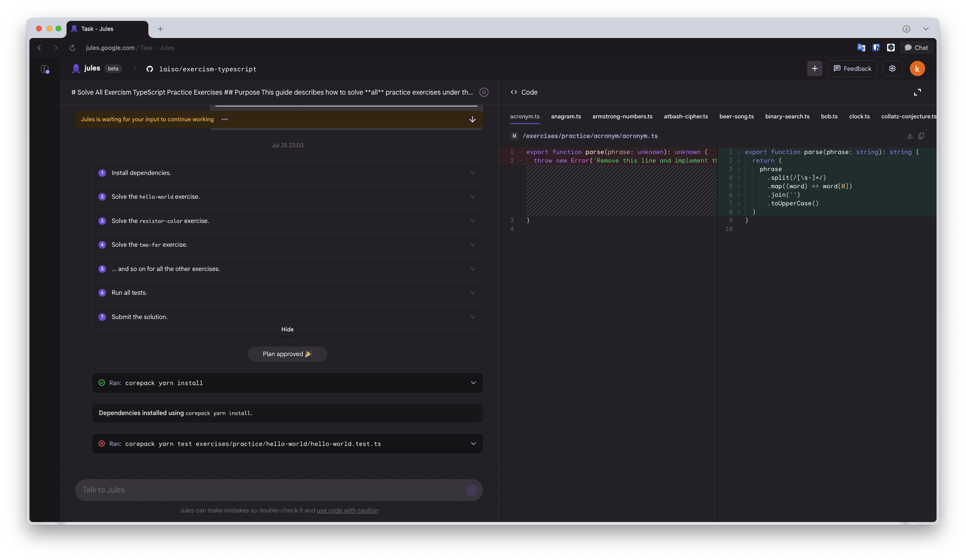Download the acronym.ts file
Viewport: 966px width, 560px height.
click(909, 136)
